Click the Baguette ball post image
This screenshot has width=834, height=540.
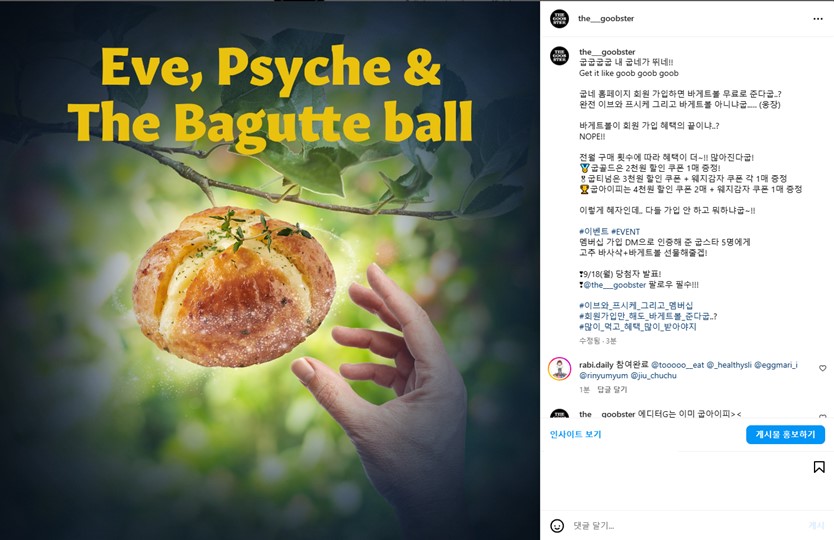pos(270,270)
